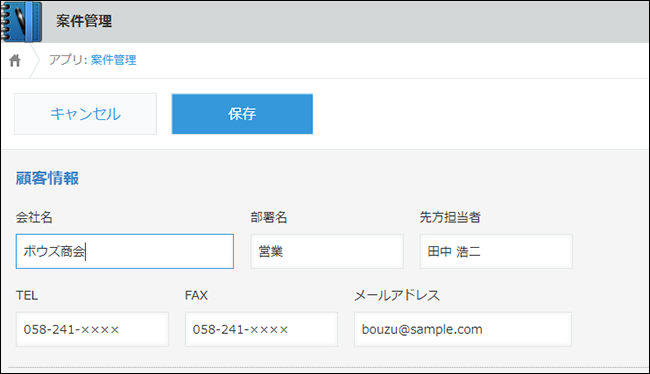The image size is (650, 374).
Task: Click the キャンセル button
Action: (x=85, y=114)
